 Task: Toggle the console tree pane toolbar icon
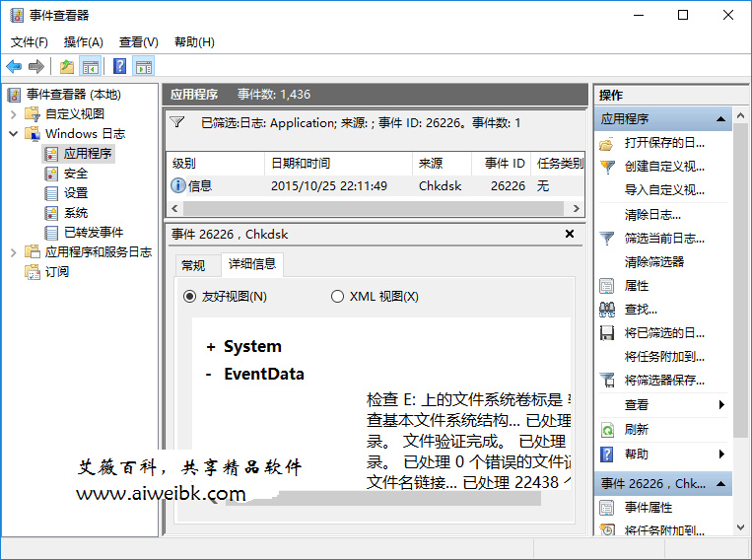pyautogui.click(x=90, y=66)
